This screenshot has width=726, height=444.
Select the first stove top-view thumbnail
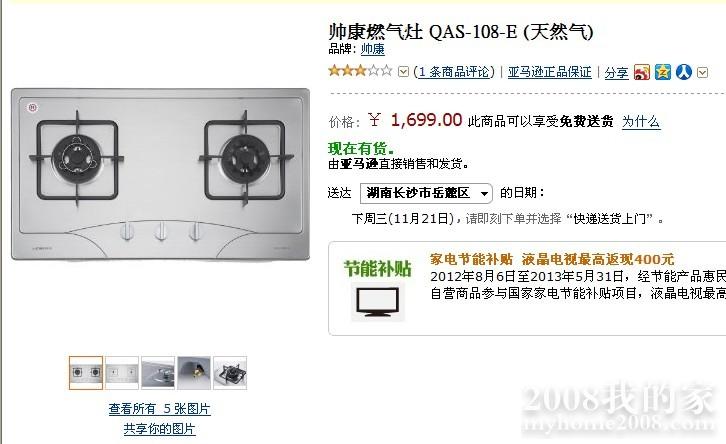pyautogui.click(x=86, y=373)
